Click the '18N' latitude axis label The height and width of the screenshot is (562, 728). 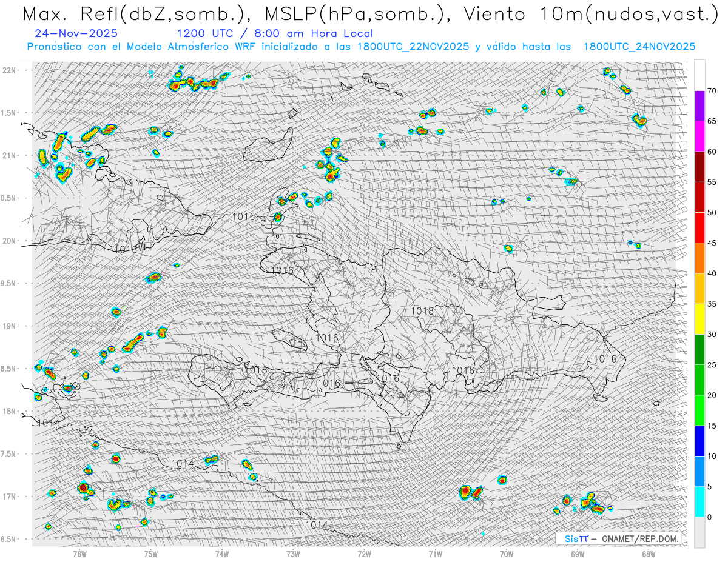10,411
